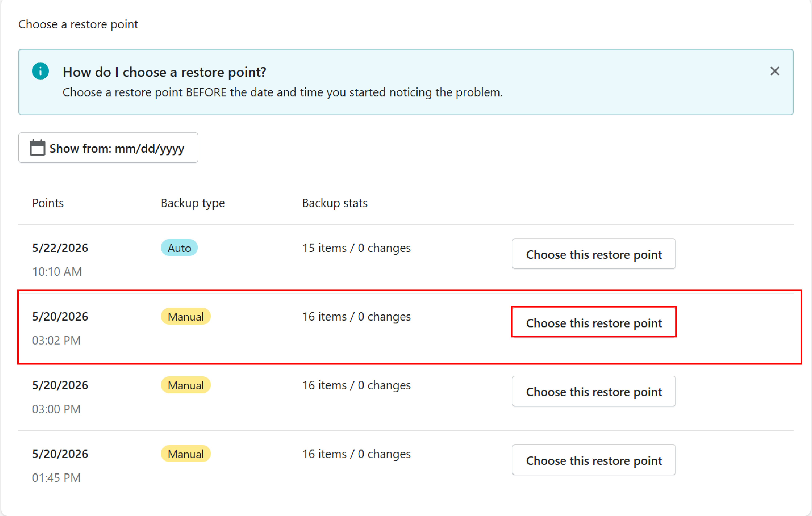This screenshot has height=516, width=812.
Task: Click the 5/20/2026 date above 03:02 PM
Action: click(x=60, y=317)
